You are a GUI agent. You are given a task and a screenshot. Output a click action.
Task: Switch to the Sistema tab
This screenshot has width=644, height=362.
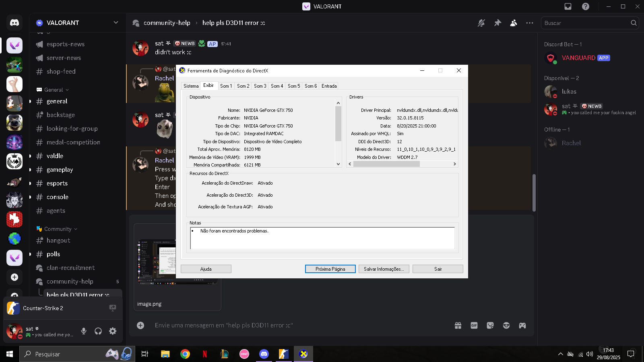click(x=191, y=86)
